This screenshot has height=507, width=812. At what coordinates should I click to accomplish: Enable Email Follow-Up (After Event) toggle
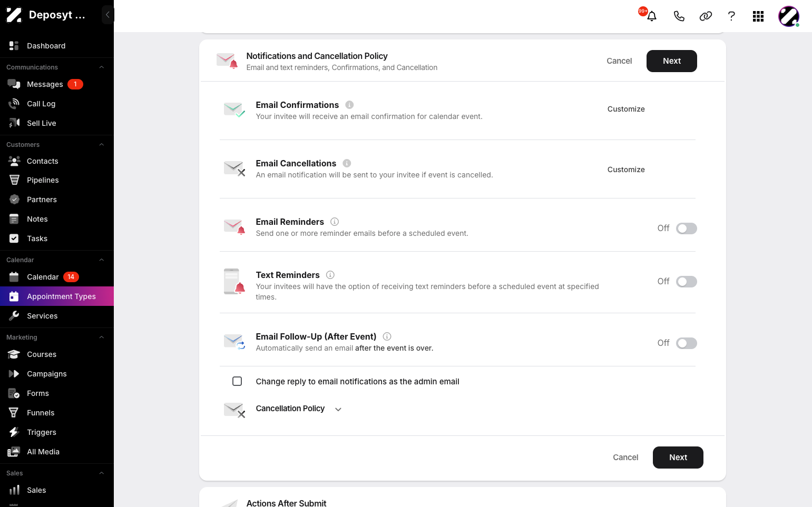(x=687, y=343)
